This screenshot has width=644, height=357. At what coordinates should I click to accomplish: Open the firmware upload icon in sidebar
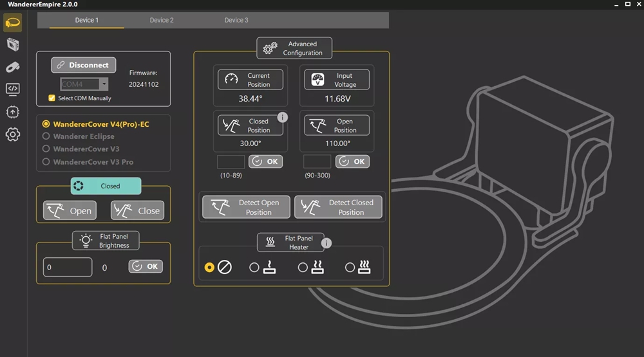coord(13,112)
